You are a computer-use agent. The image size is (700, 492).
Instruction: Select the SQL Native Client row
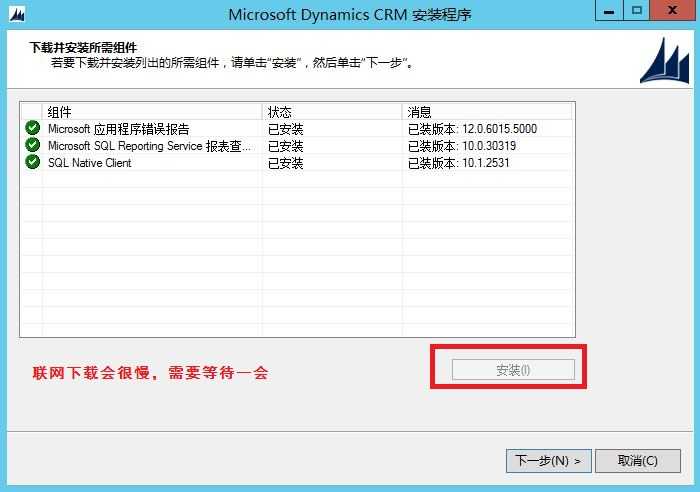point(297,163)
